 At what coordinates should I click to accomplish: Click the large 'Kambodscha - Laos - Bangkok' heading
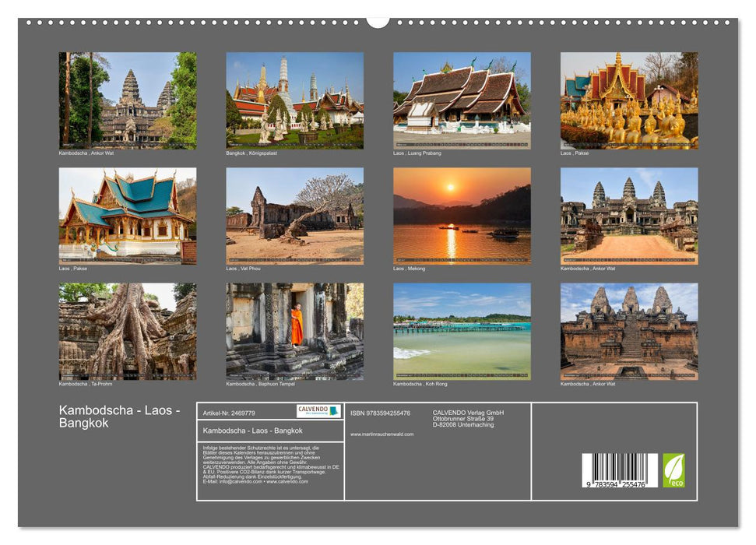point(120,417)
